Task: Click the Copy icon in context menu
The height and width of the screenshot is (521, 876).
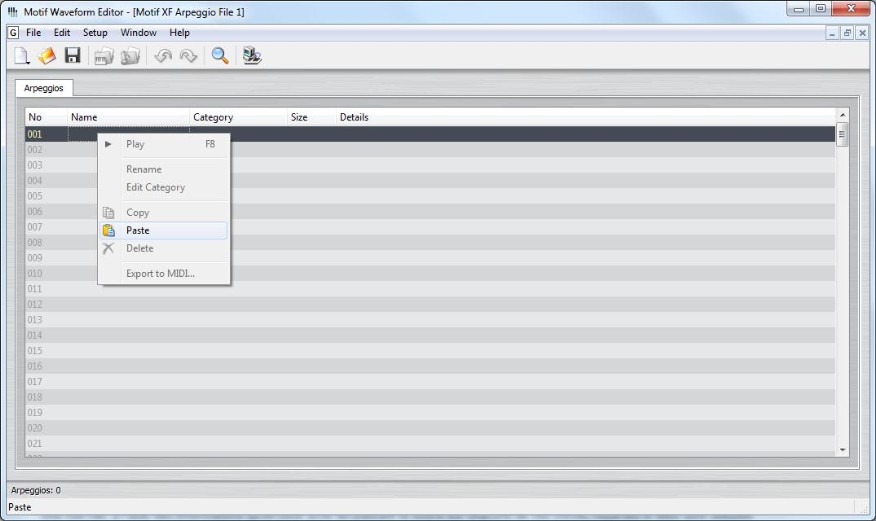Action: click(x=108, y=213)
